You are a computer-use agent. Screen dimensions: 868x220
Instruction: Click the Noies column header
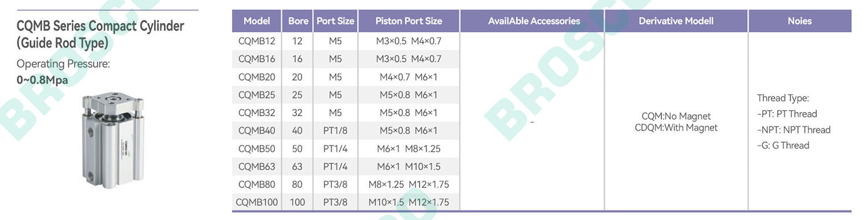[800, 21]
